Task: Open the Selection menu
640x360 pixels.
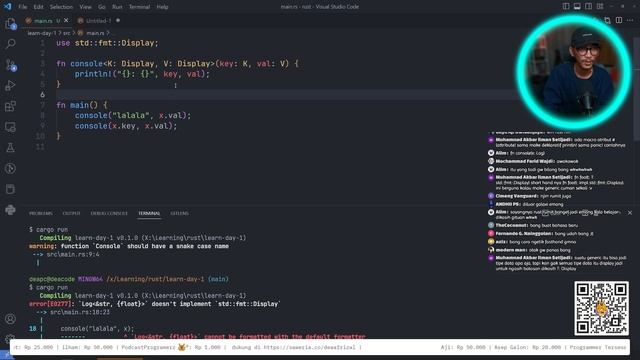Action: pos(61,7)
